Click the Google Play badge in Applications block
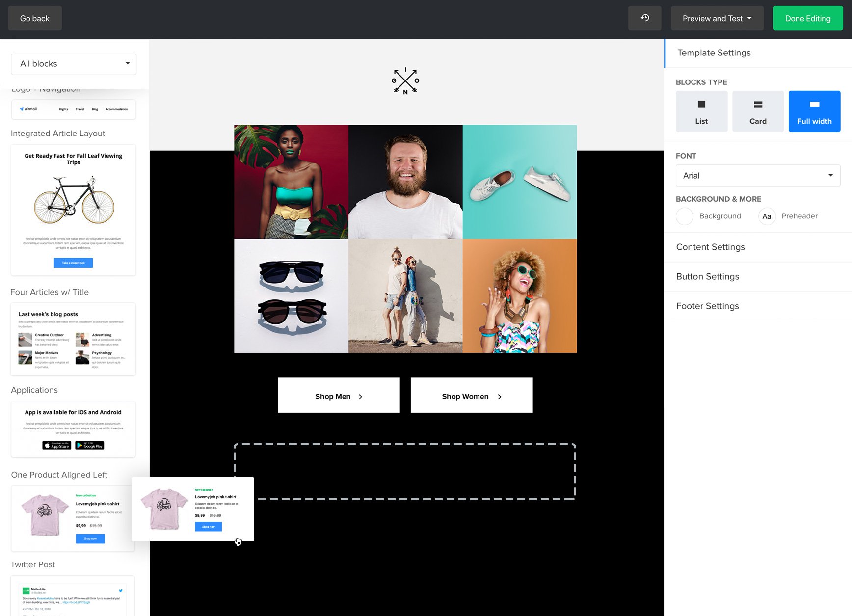Viewport: 852px width, 616px height. [90, 446]
